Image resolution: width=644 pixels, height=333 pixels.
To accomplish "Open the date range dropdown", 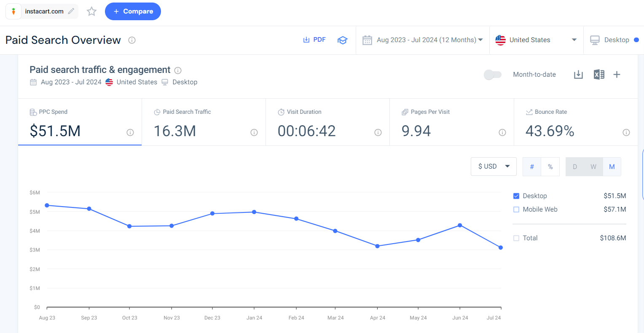I will [x=423, y=40].
